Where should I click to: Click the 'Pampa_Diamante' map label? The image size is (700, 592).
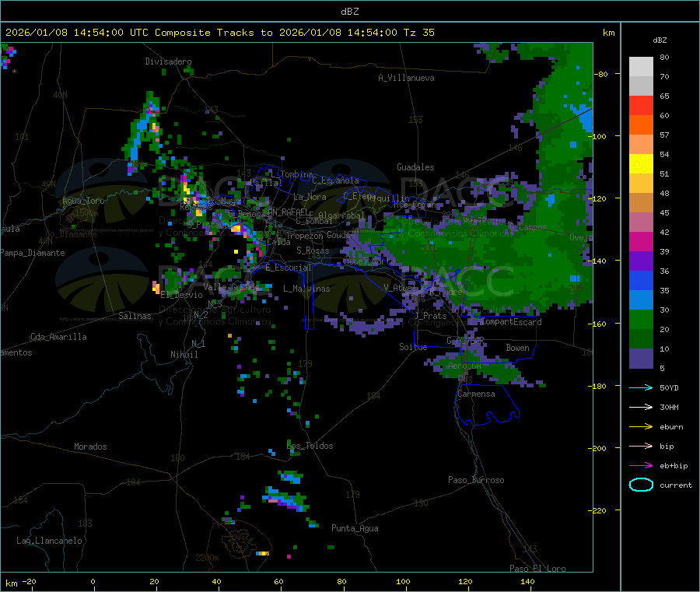[33, 253]
